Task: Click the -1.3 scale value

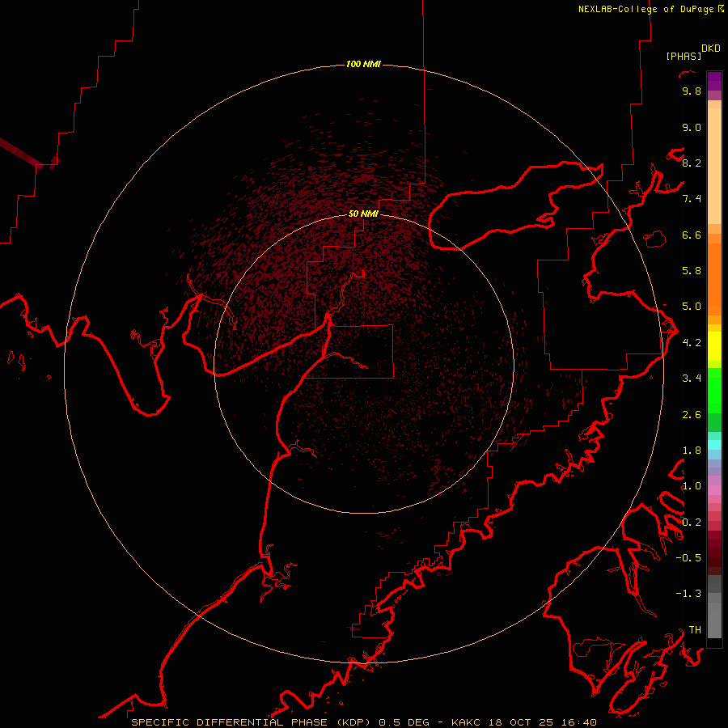Action: click(x=688, y=594)
